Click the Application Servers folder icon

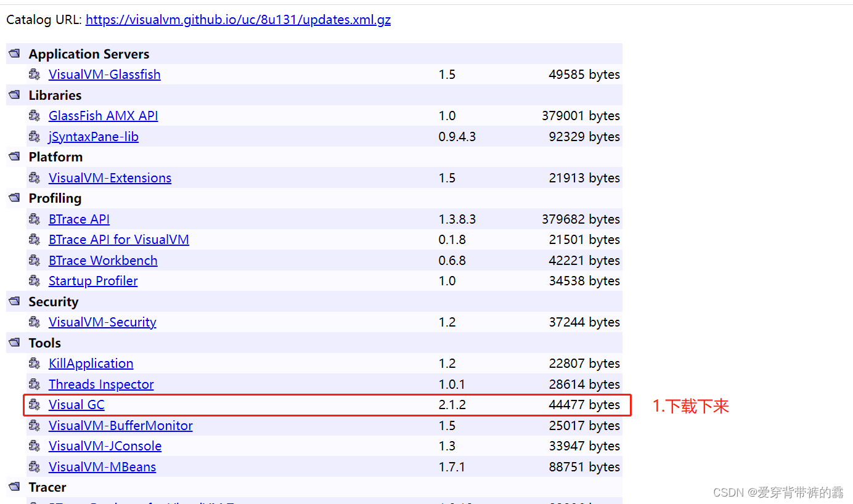tap(14, 54)
